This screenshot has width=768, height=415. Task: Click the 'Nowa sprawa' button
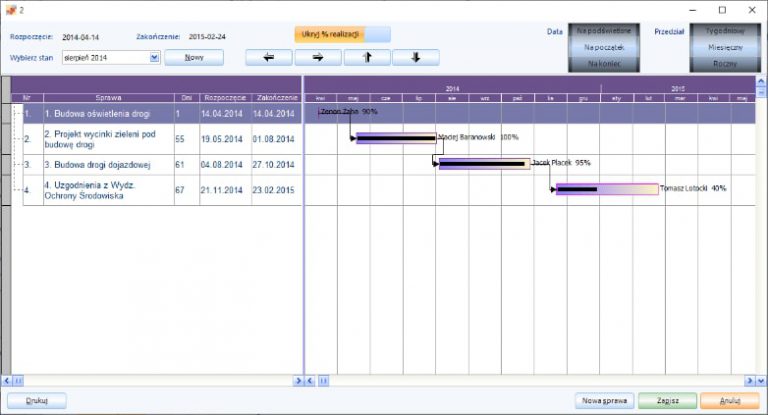604,400
